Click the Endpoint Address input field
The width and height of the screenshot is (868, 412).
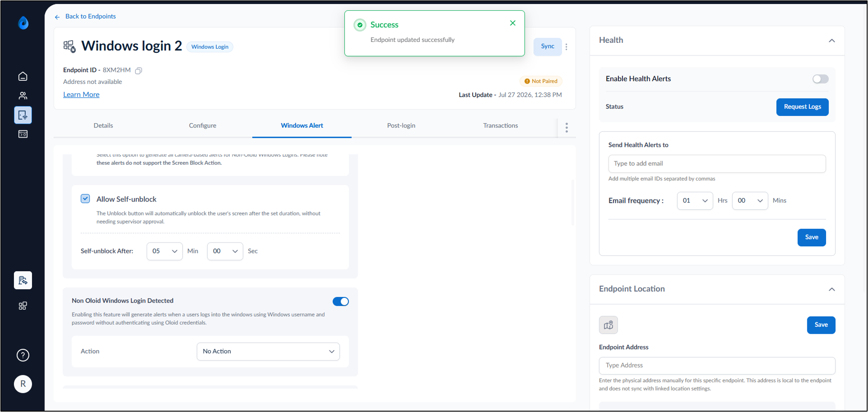pos(717,366)
